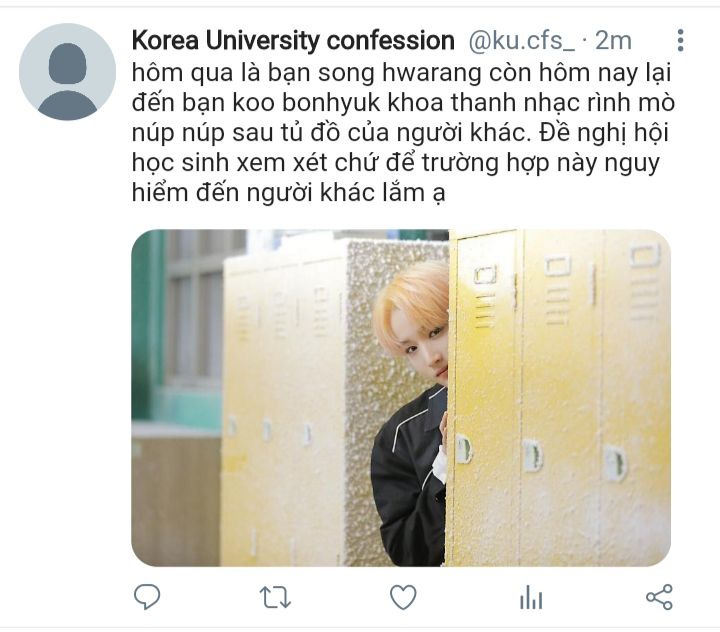View tweet analytics bar chart icon

click(531, 597)
